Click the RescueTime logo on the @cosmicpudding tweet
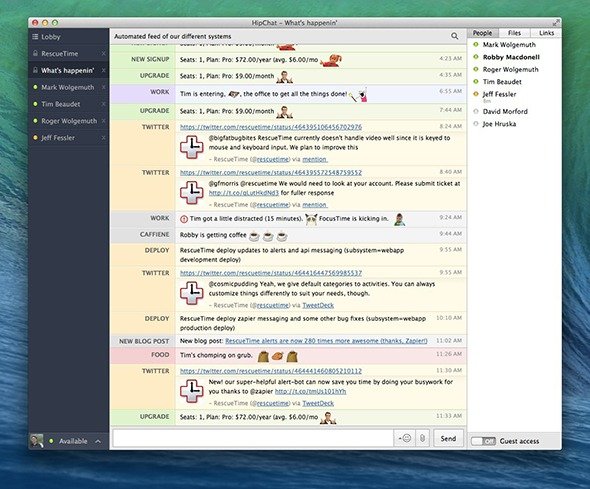This screenshot has width=590, height=489. [x=192, y=293]
